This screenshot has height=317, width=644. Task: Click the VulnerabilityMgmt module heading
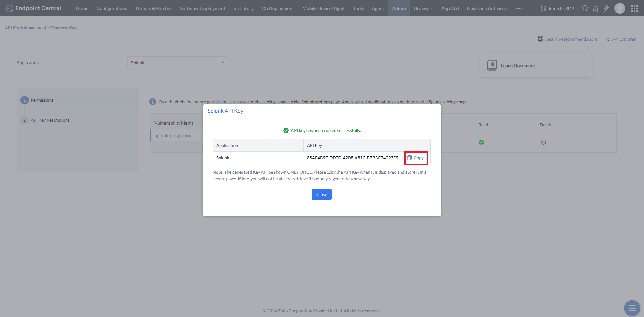[174, 123]
